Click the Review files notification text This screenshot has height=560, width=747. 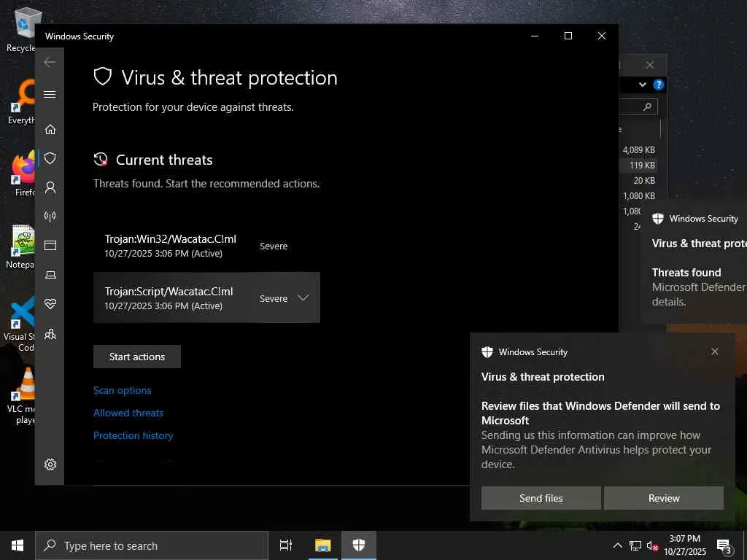[600, 413]
